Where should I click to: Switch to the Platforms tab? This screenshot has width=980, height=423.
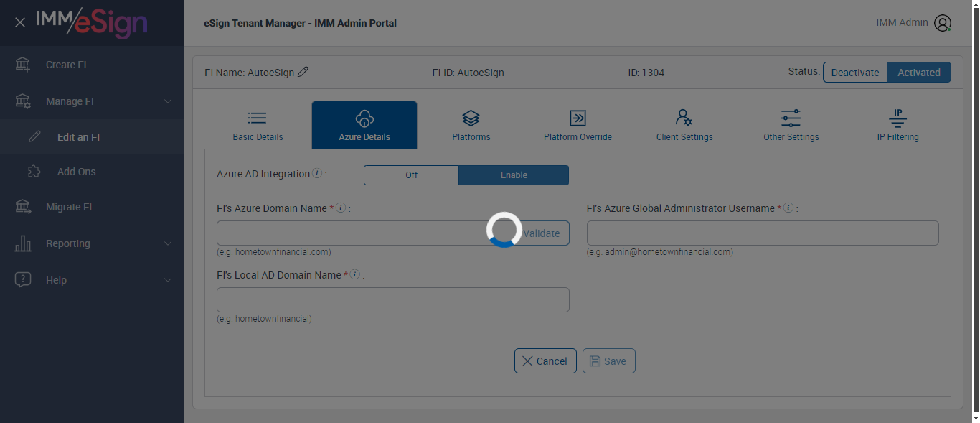click(x=471, y=125)
